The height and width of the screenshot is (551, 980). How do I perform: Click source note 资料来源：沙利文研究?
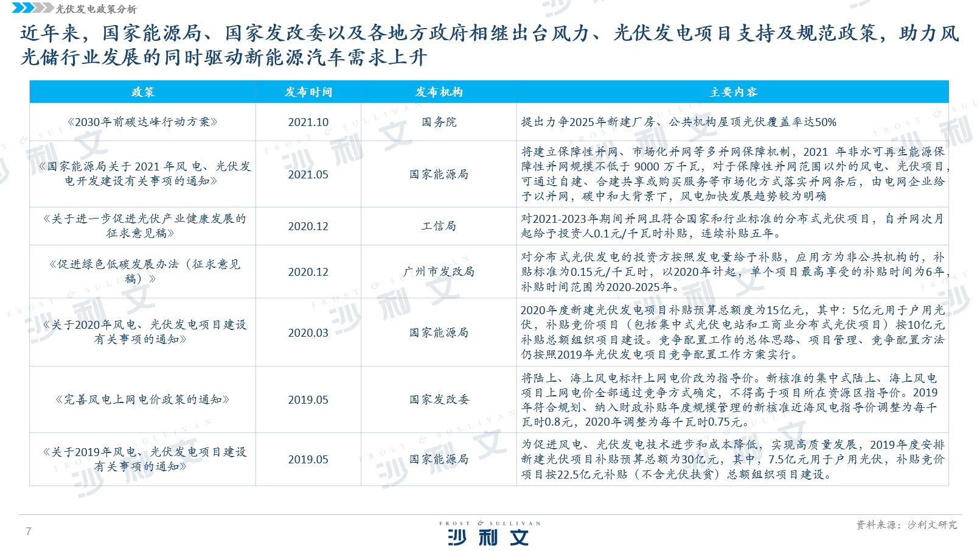906,525
